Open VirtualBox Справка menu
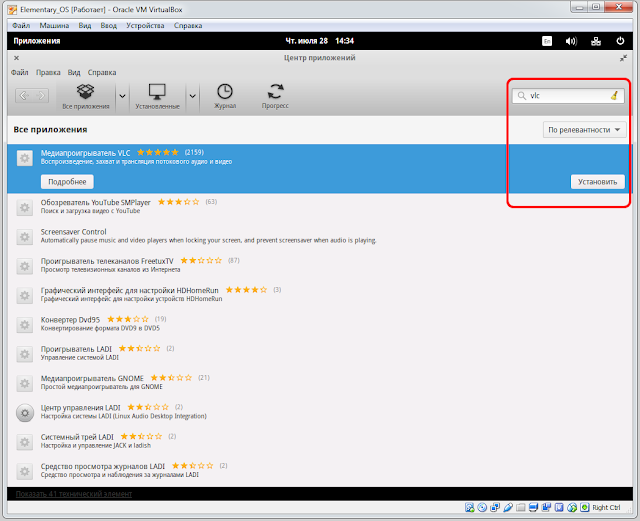This screenshot has width=640, height=521. pyautogui.click(x=188, y=25)
